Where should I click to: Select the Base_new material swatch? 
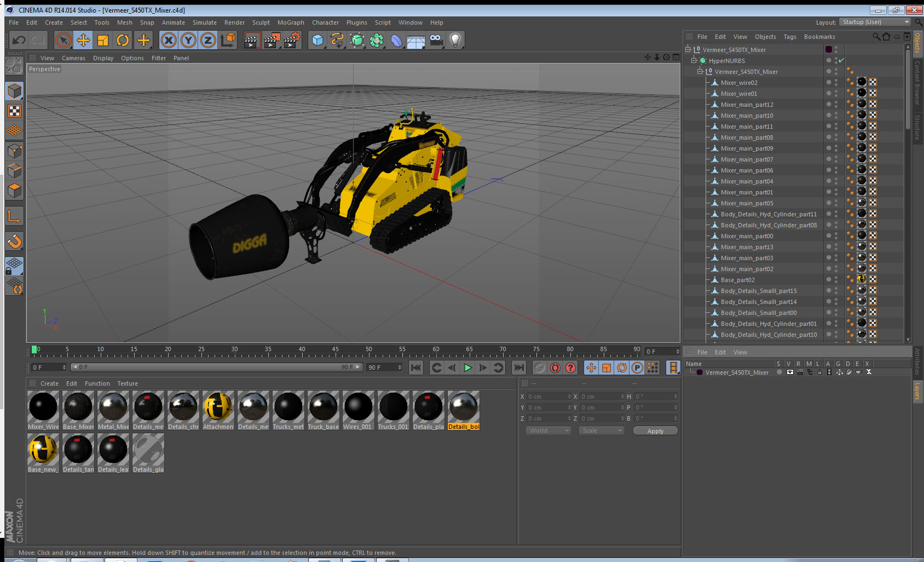(43, 453)
